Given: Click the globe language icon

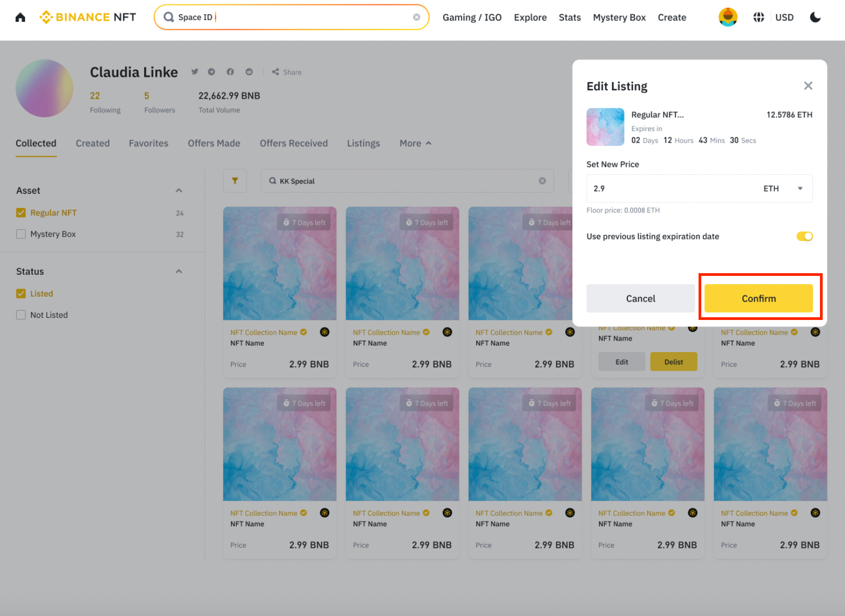Looking at the screenshot, I should click(x=758, y=17).
